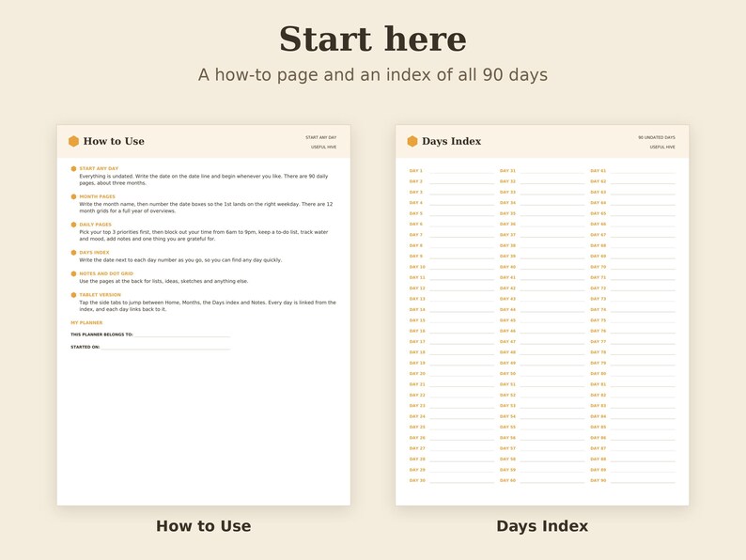Select the DAY 61 index entry
Screen dimensions: 746x560
pyautogui.click(x=632, y=171)
